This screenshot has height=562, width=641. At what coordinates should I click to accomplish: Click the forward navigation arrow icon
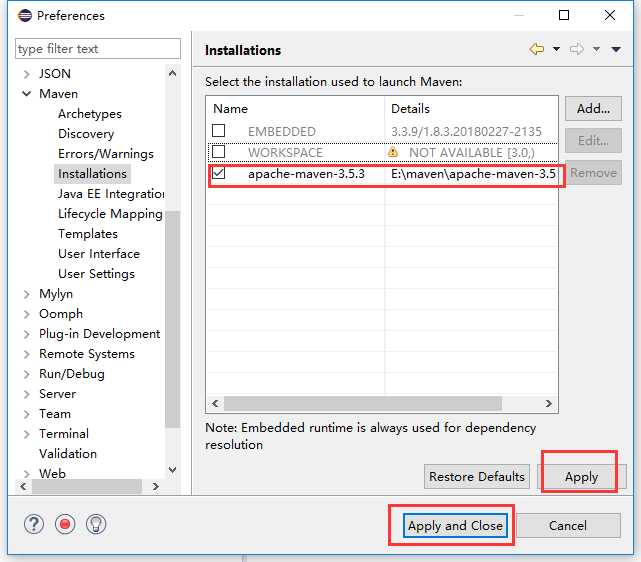pos(577,49)
